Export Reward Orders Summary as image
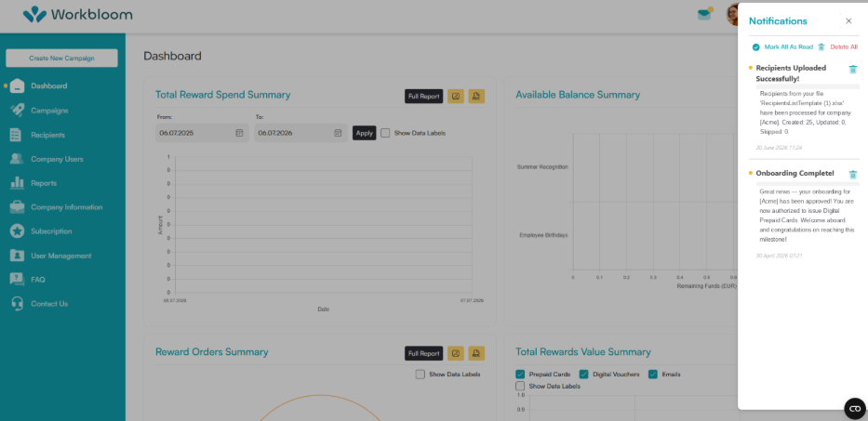Viewport: 868px width, 421px height. pos(456,353)
